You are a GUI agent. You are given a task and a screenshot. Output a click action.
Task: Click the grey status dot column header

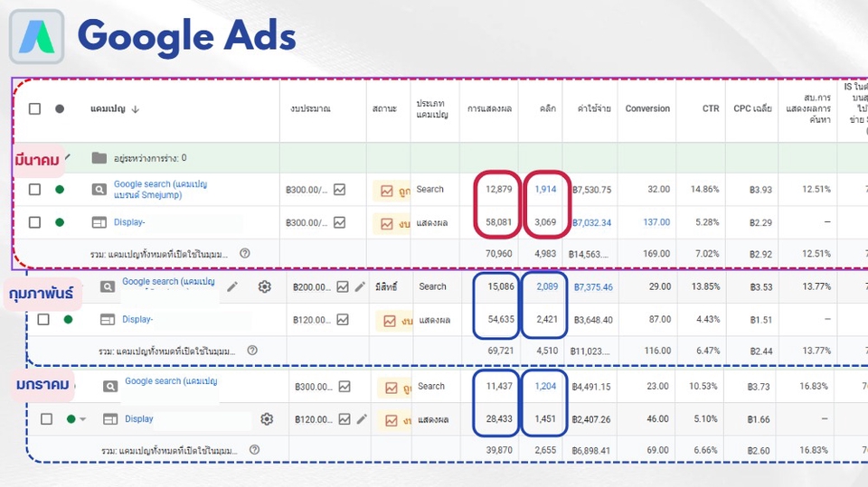coord(60,108)
